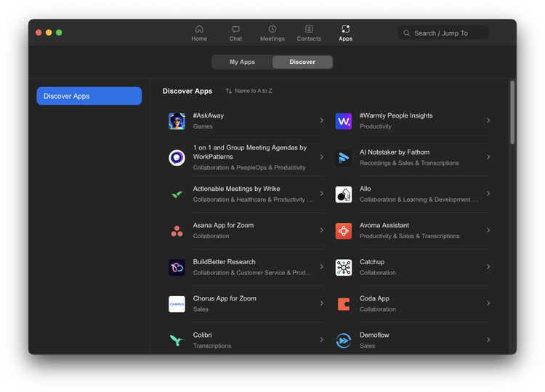Click the Colibri app name
The width and height of the screenshot is (545, 392).
pyautogui.click(x=202, y=335)
